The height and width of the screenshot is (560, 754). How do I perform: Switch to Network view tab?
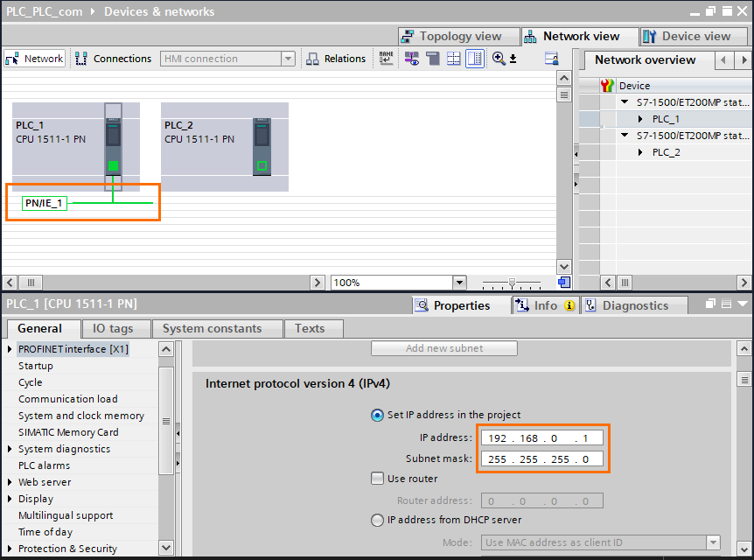[580, 36]
